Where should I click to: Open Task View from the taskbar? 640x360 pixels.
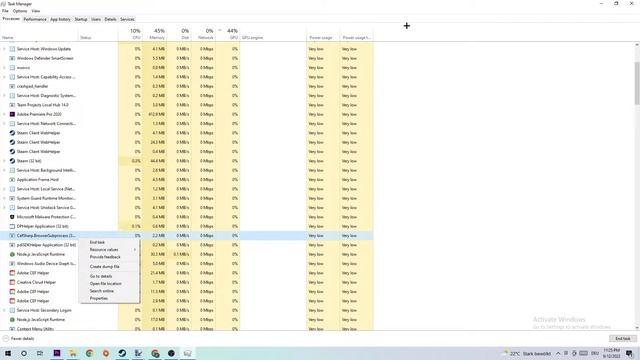click(x=40, y=353)
